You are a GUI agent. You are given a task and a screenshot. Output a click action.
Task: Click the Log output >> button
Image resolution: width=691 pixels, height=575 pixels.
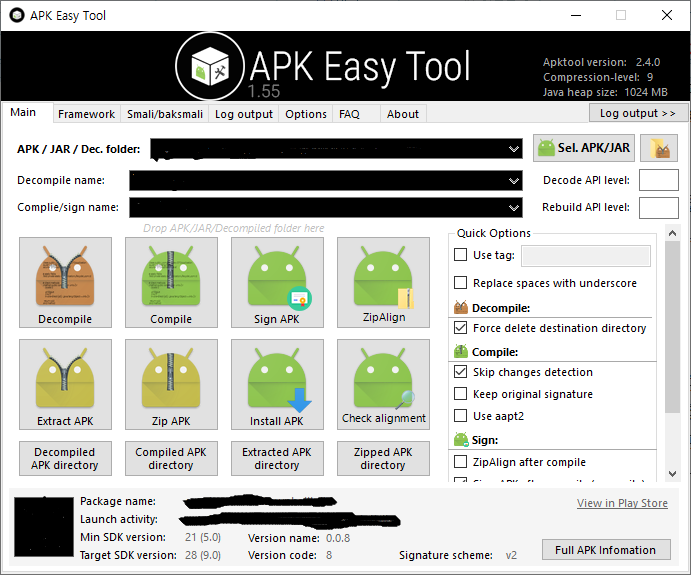point(638,113)
